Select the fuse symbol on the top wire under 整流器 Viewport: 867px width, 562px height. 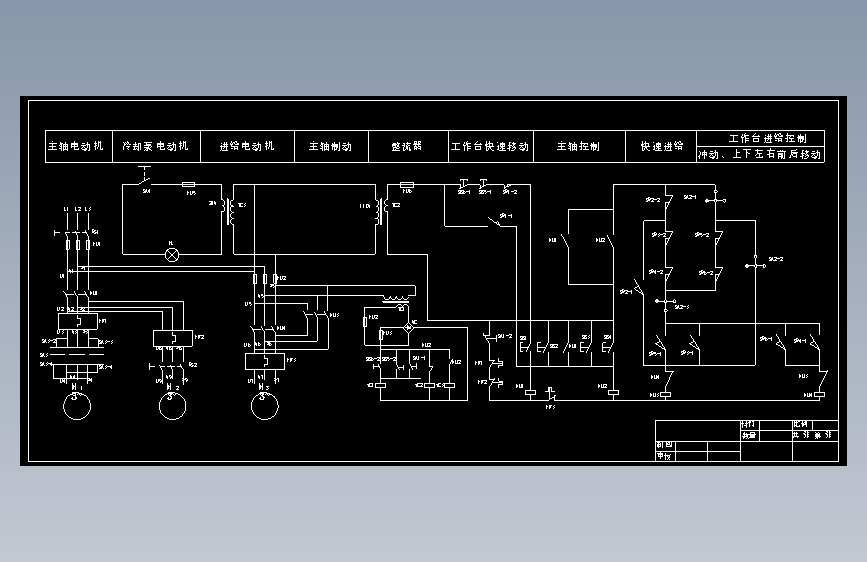tap(407, 185)
